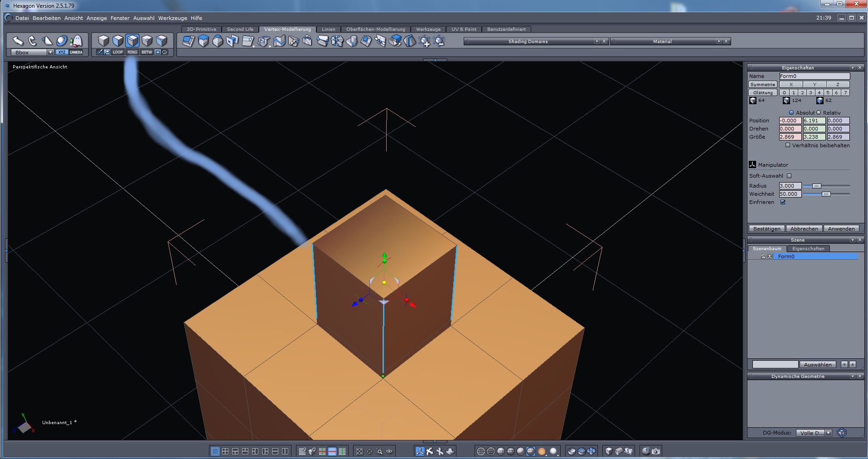
Task: Click the Weichheit slider handle
Action: 826,194
